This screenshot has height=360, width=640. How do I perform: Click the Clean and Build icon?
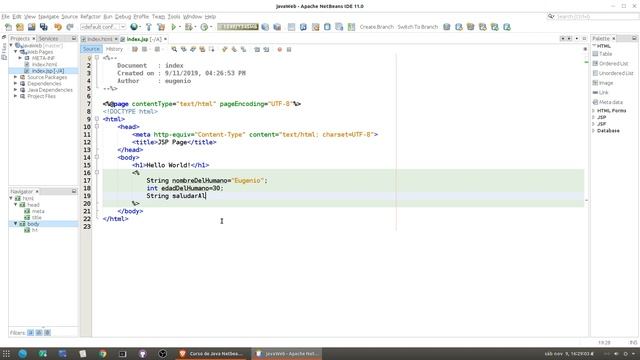tap(161, 27)
